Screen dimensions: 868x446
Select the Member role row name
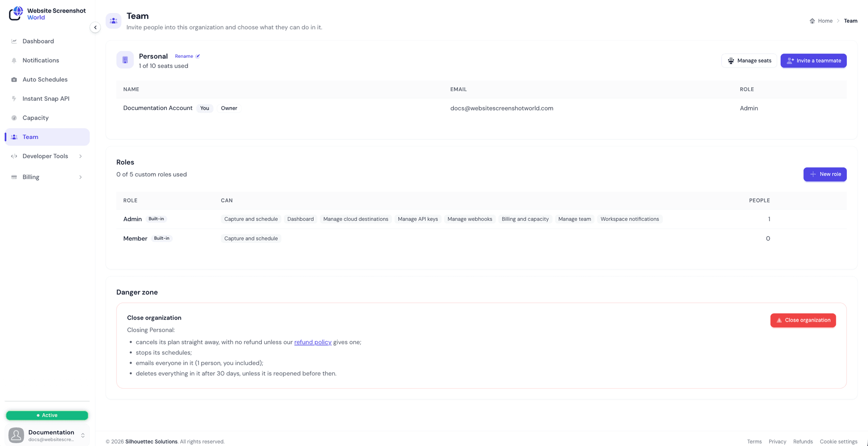135,239
